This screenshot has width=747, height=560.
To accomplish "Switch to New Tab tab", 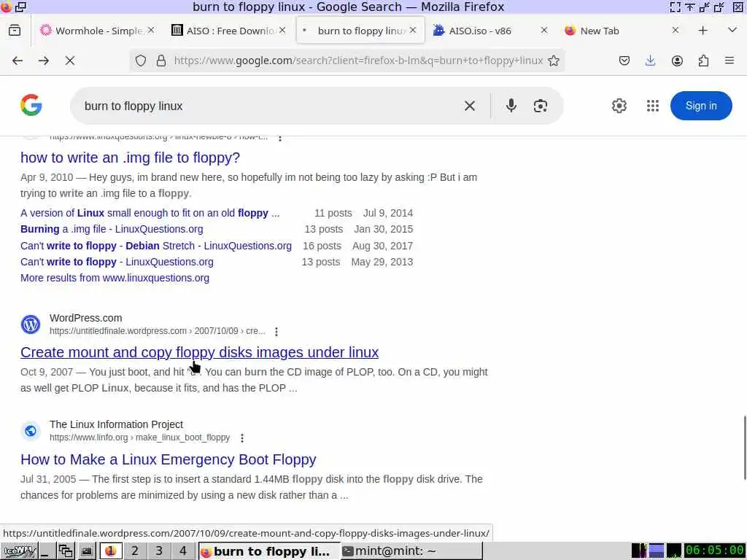I will coord(619,31).
